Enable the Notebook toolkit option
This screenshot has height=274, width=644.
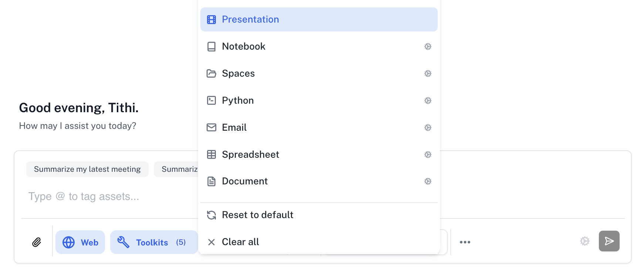pyautogui.click(x=244, y=47)
